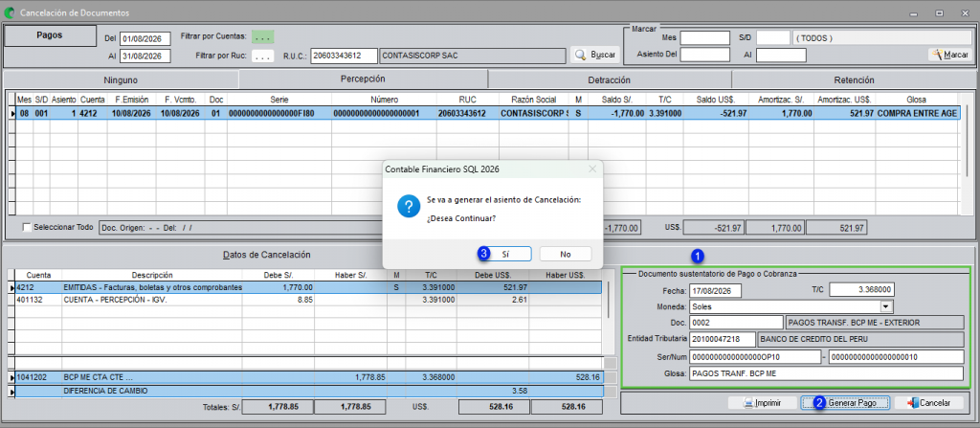Click the Al date field 31/08/2026
Screen dimensions: 980x428
(x=145, y=56)
